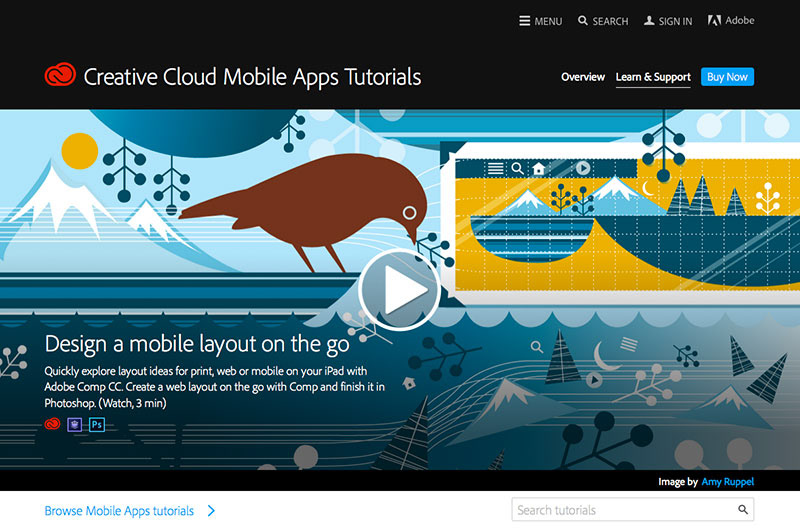This screenshot has height=529, width=800.
Task: Click SIGN IN in the top navigation
Action: point(668,21)
